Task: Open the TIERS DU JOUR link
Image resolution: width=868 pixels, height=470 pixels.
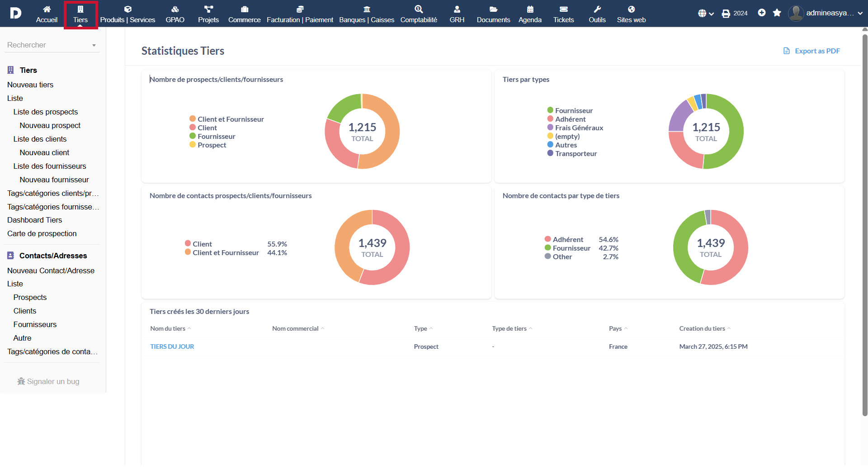Action: (172, 347)
